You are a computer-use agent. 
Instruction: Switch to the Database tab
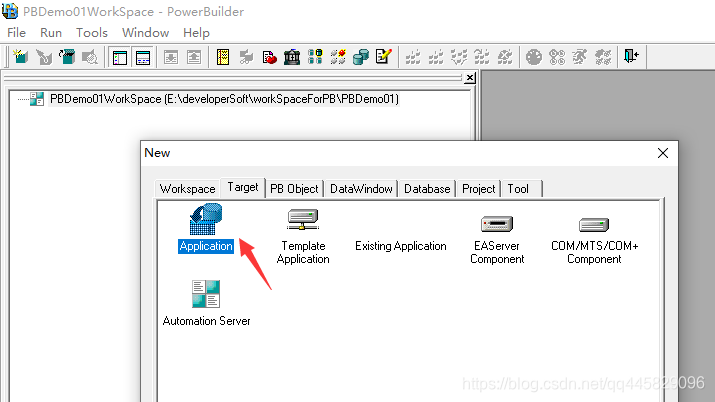427,189
